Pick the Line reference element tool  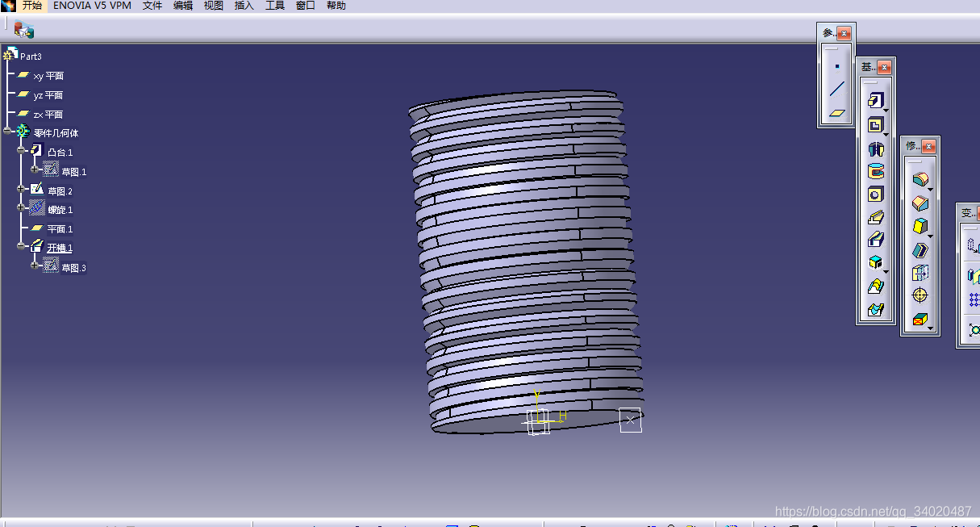pos(837,89)
